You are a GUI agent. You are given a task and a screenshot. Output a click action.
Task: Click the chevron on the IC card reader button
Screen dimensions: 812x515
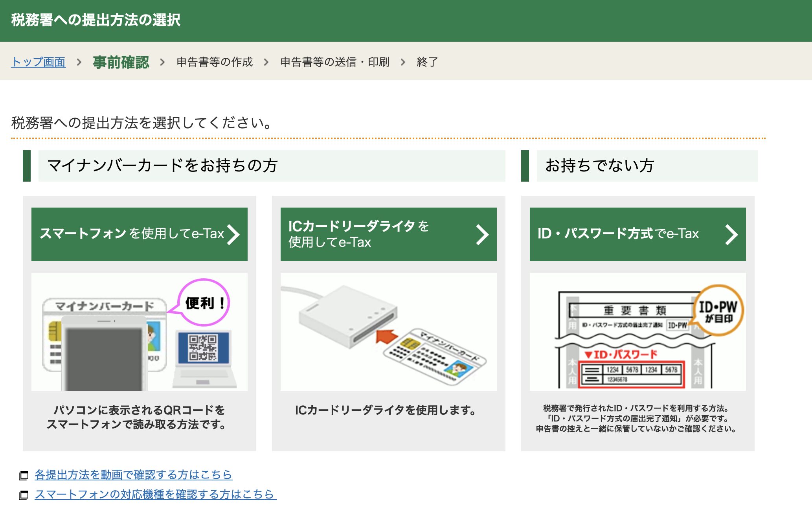(482, 235)
